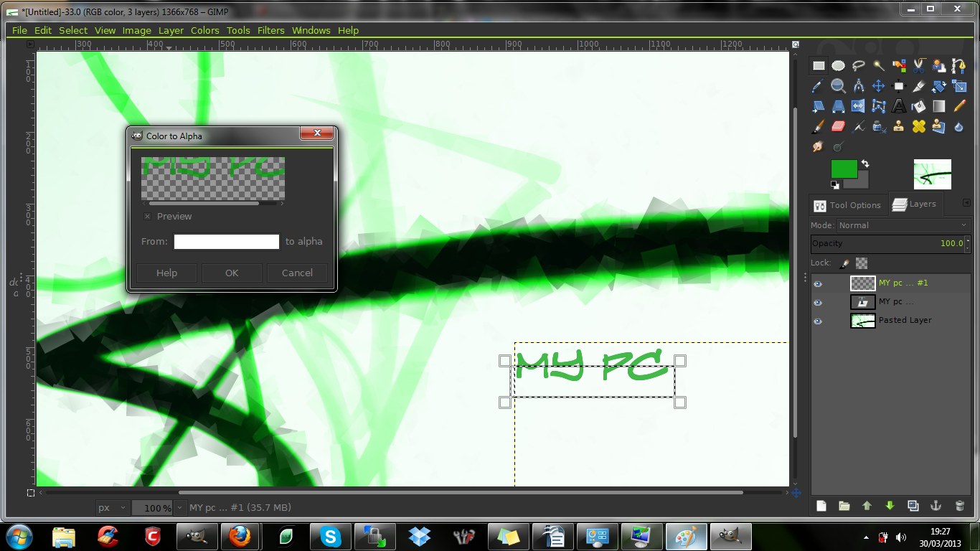Switch to the Tool Options tab
980x551 pixels.
click(848, 205)
